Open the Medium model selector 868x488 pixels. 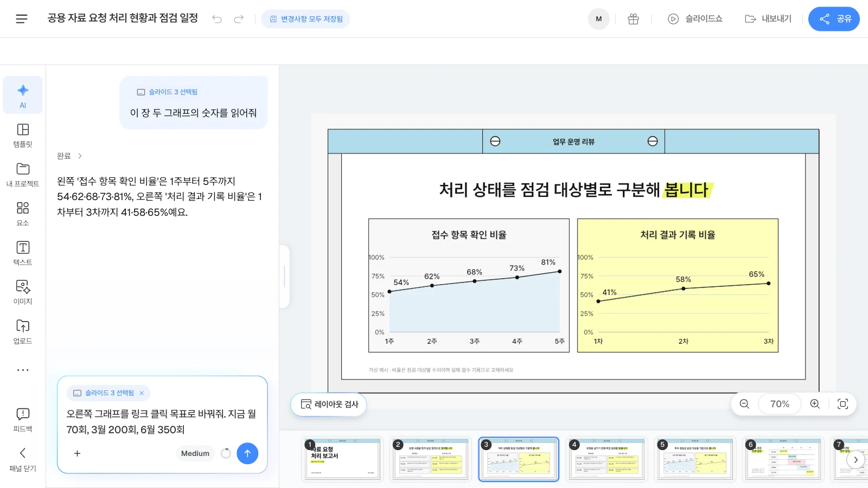pos(195,453)
